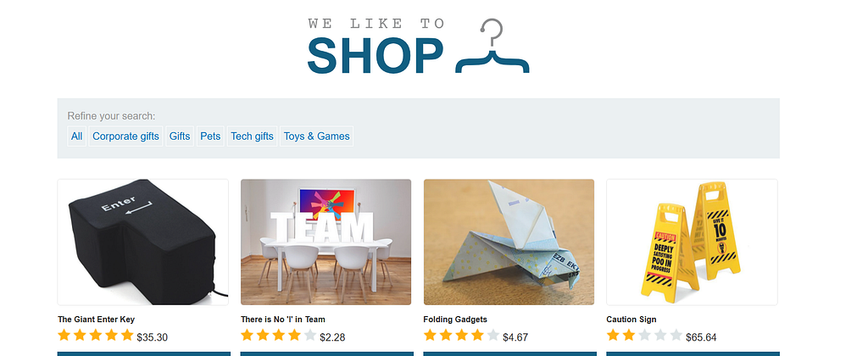The height and width of the screenshot is (356, 868).
Task: Click the $65.64 Caution Sign price
Action: [x=701, y=337]
